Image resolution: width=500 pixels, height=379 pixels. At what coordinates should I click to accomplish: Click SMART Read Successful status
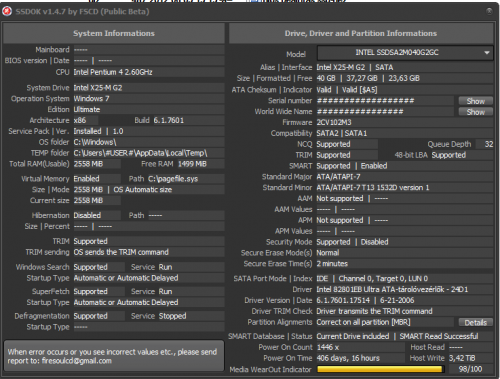coord(439,336)
